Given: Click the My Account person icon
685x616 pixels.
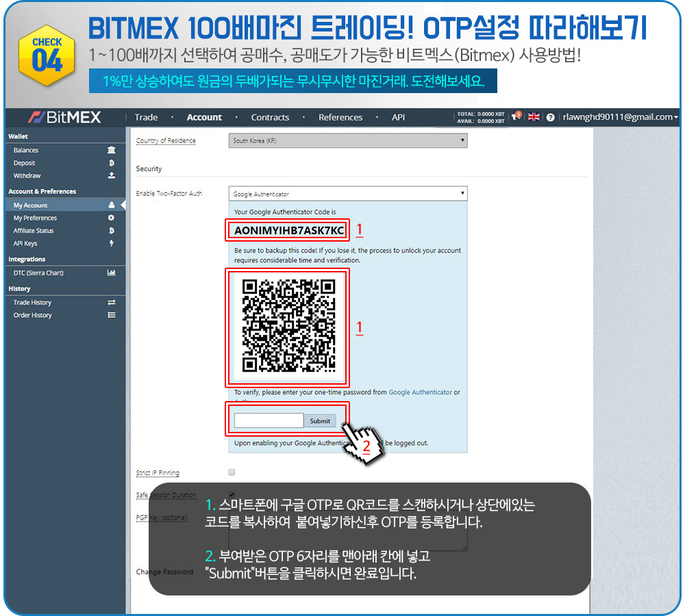Looking at the screenshot, I should click(112, 205).
